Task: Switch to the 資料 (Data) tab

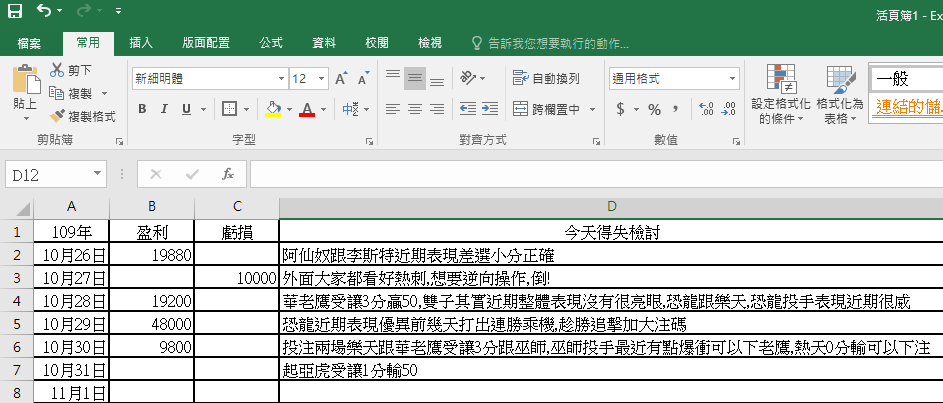Action: click(x=324, y=43)
